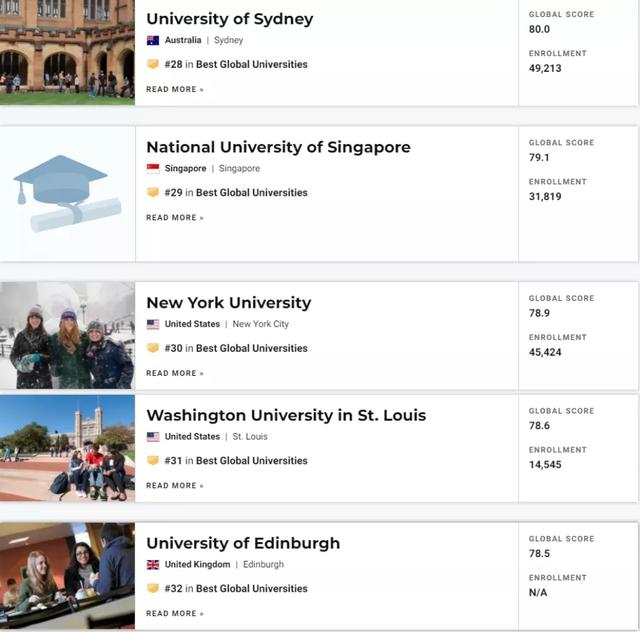
Task: Click Read More under University of Edinburgh
Action: point(174,613)
